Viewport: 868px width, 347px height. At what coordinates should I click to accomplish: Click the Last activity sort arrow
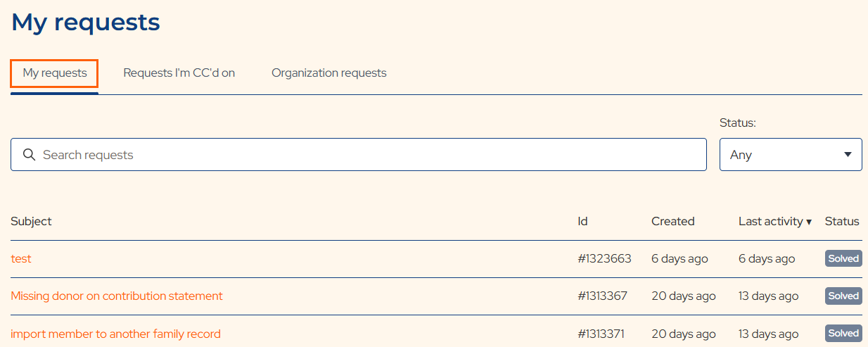pyautogui.click(x=809, y=222)
